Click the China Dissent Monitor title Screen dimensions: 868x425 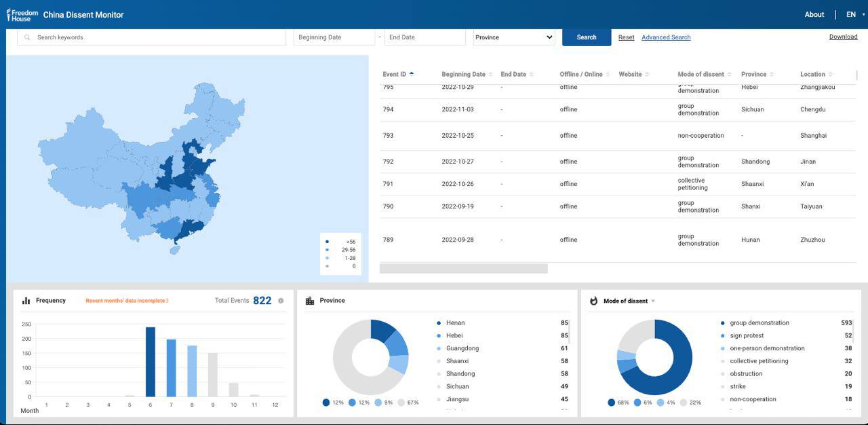[x=83, y=14]
